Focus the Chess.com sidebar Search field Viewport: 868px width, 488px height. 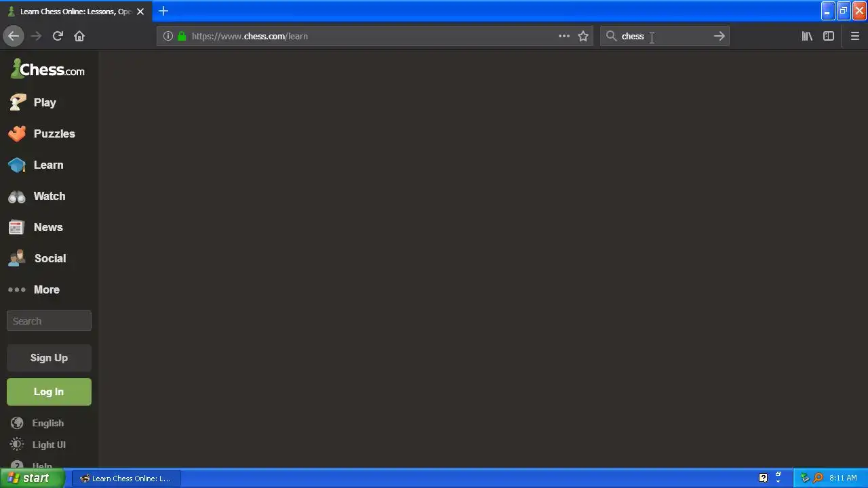click(x=49, y=321)
